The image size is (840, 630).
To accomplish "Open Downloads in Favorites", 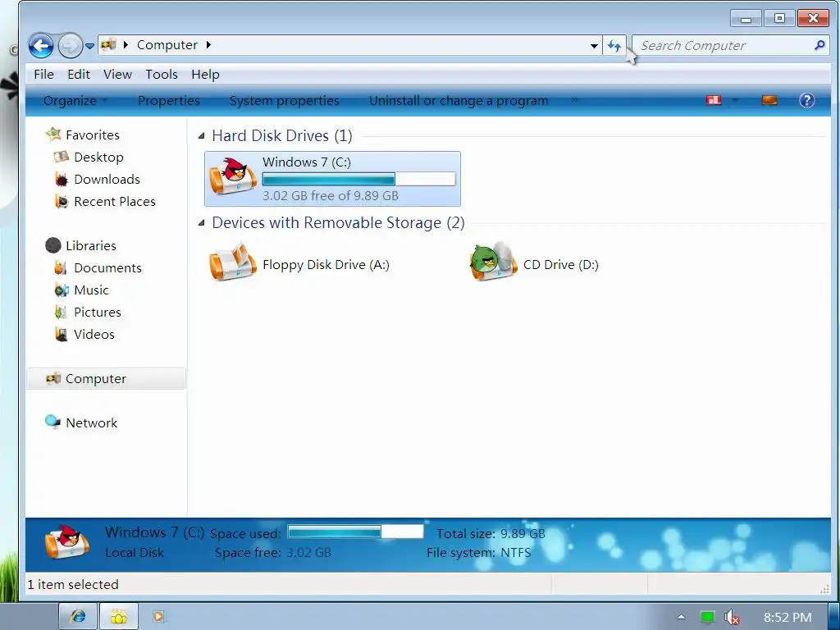I will (x=107, y=180).
